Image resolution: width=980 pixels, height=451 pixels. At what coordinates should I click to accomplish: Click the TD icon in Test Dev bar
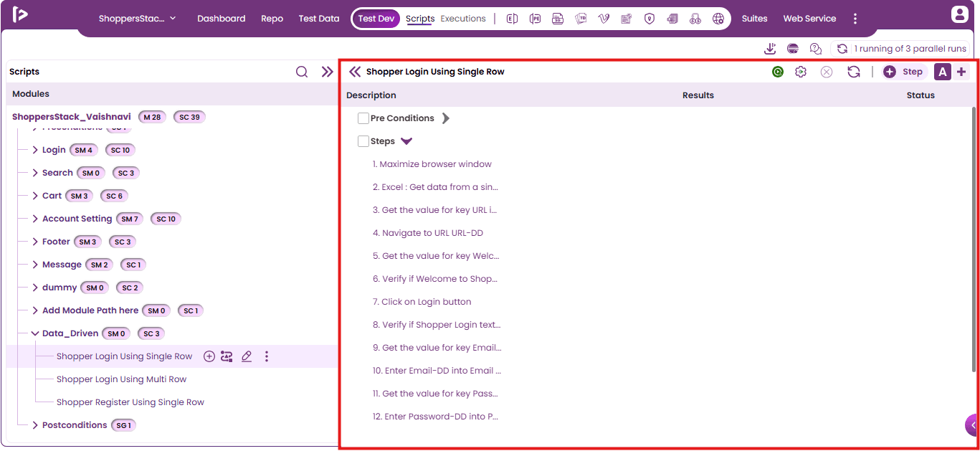(581, 19)
